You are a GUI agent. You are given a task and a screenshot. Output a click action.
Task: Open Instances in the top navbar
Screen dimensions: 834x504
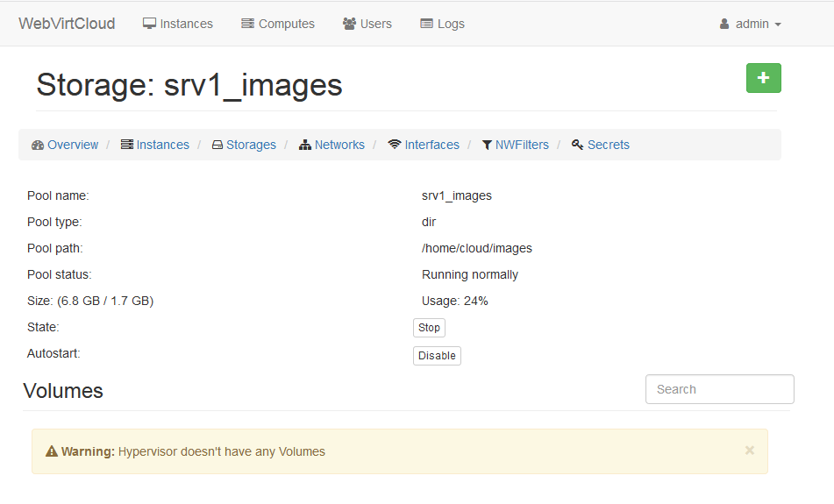click(x=178, y=24)
